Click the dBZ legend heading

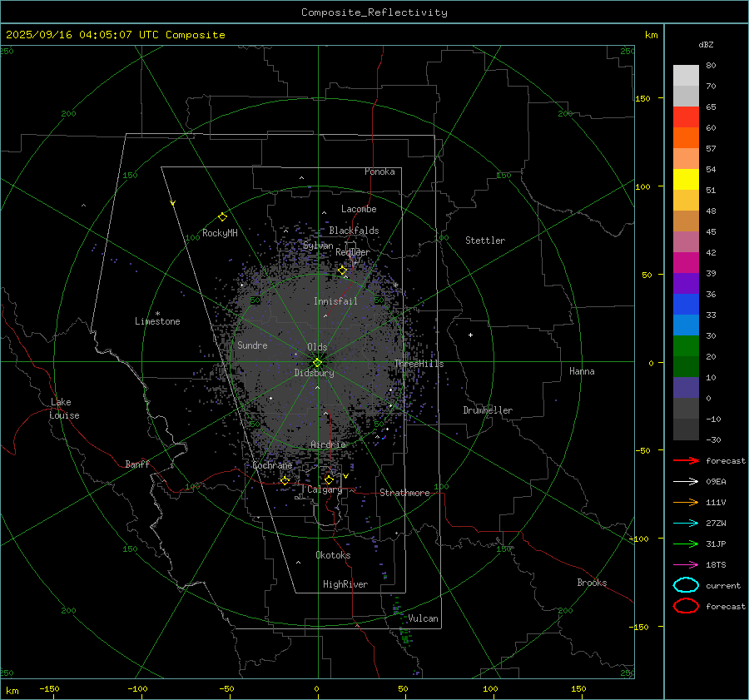tap(706, 44)
